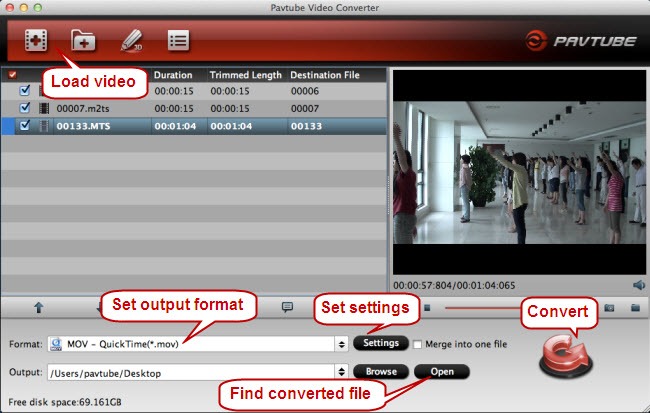Click the Add from folder icon
Viewport: 650px width, 413px height.
(x=83, y=40)
